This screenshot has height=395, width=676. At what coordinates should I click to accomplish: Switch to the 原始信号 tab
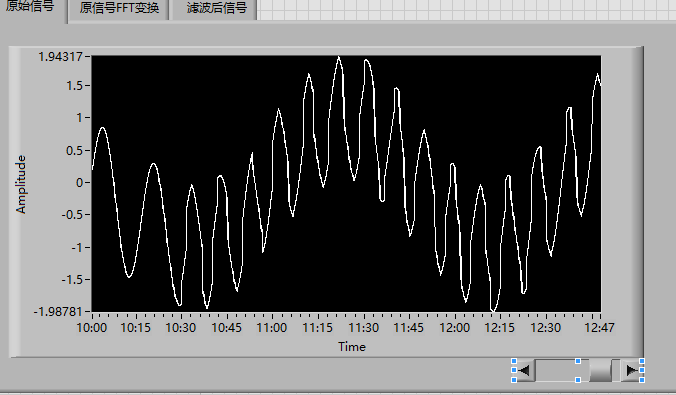32,9
